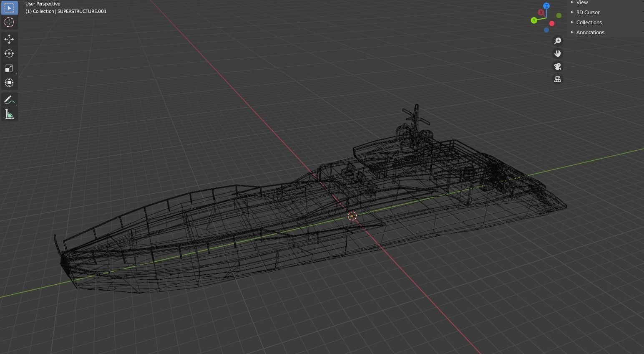Image resolution: width=644 pixels, height=354 pixels.
Task: Click the negative Y green gizmo dot
Action: [x=559, y=15]
